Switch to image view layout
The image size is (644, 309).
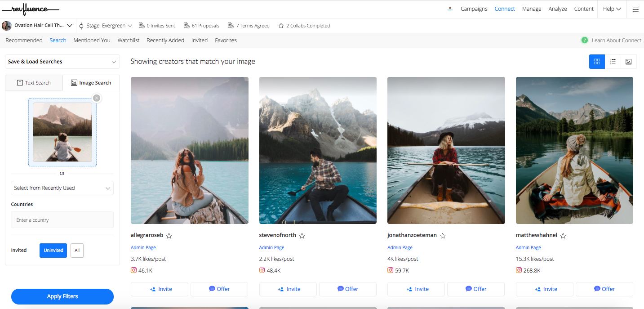[628, 62]
